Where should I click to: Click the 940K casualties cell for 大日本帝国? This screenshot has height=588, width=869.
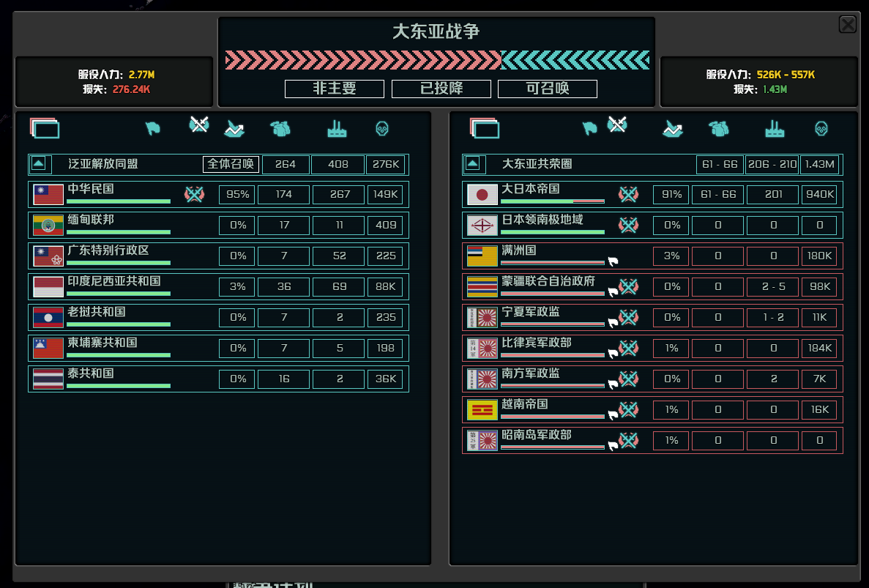(x=819, y=195)
